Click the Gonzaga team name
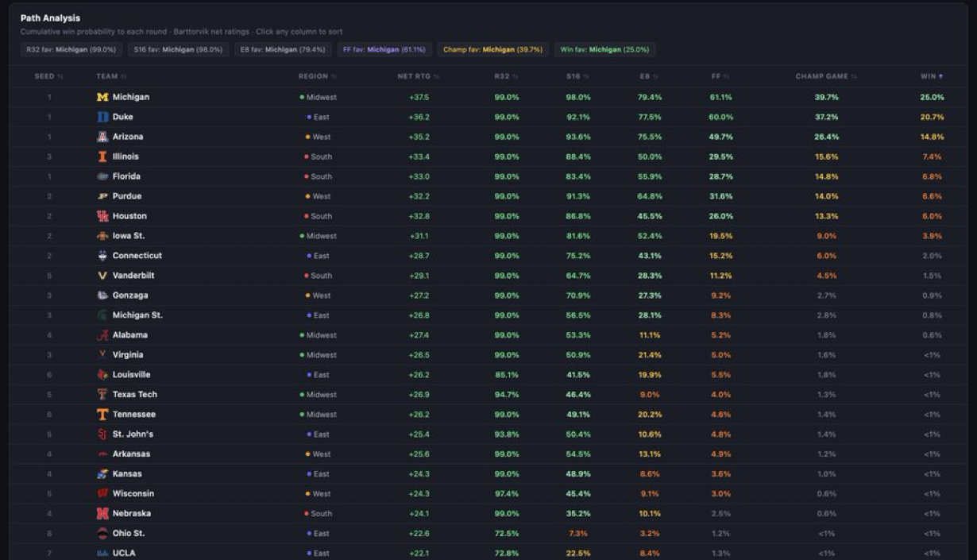977x560 pixels. coord(130,295)
